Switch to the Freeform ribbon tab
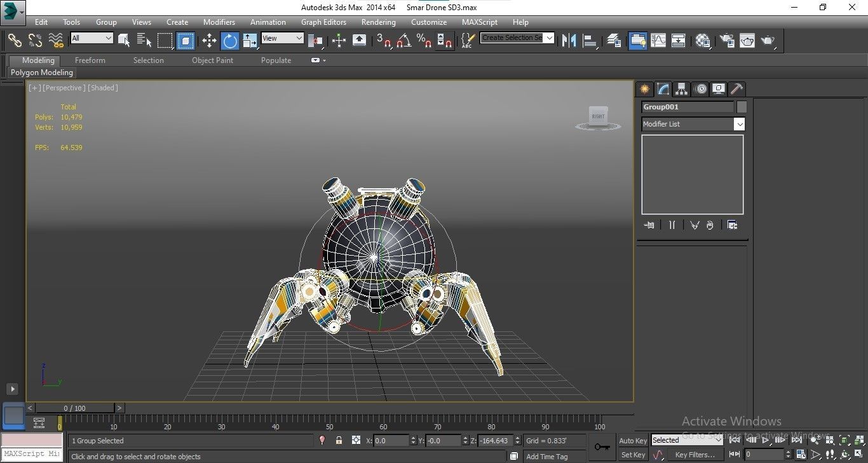Image resolution: width=868 pixels, height=463 pixels. [x=90, y=60]
